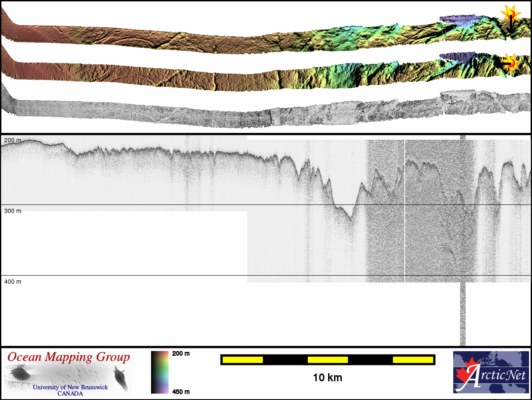Click the 400 m depth axis label
Image resolution: width=532 pixels, height=400 pixels.
click(13, 282)
